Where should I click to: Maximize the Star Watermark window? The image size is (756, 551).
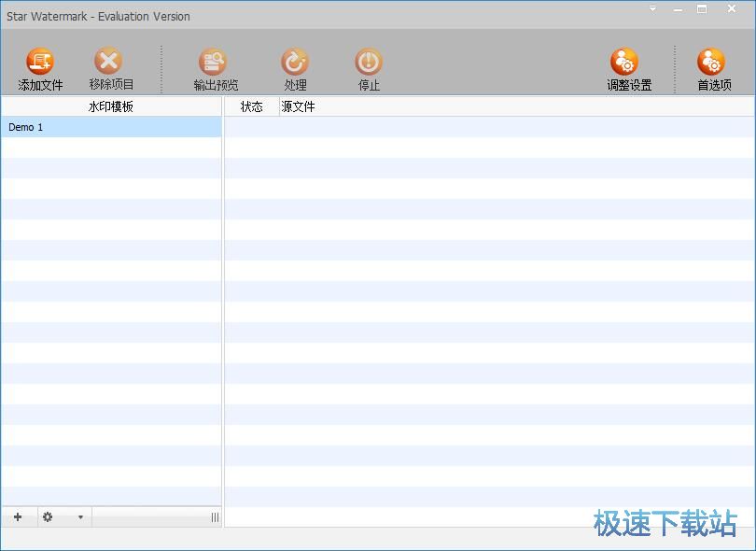tap(702, 9)
